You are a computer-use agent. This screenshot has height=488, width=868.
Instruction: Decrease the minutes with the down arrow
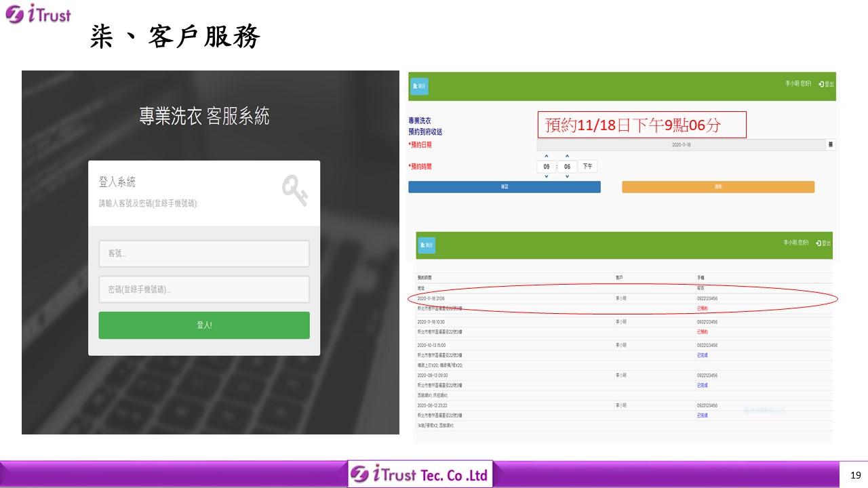point(567,177)
